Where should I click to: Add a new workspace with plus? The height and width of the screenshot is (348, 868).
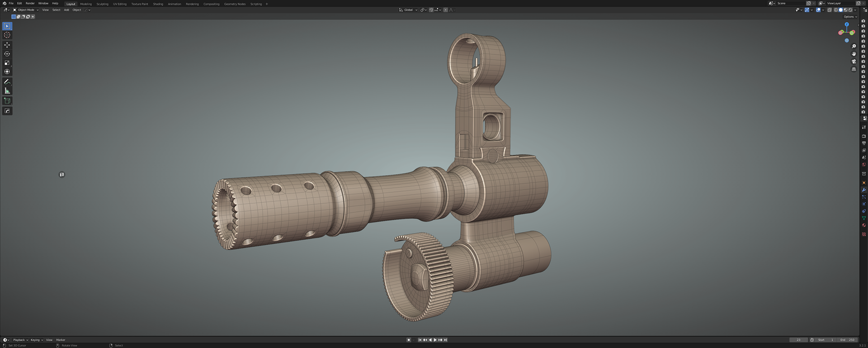tap(267, 4)
